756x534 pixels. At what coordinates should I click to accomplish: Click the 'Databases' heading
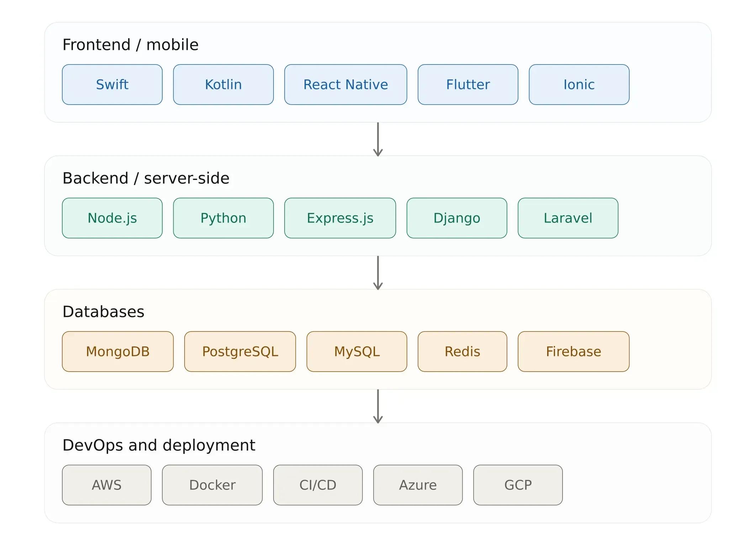coord(103,312)
